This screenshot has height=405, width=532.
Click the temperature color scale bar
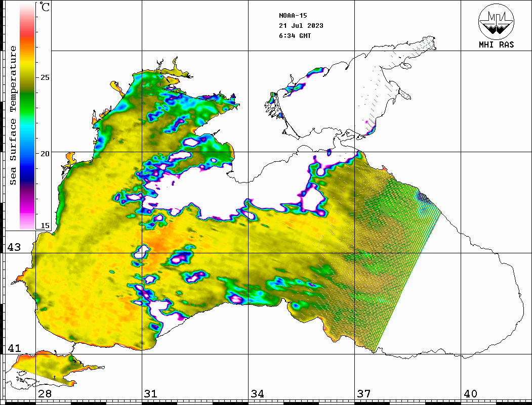coord(27,117)
